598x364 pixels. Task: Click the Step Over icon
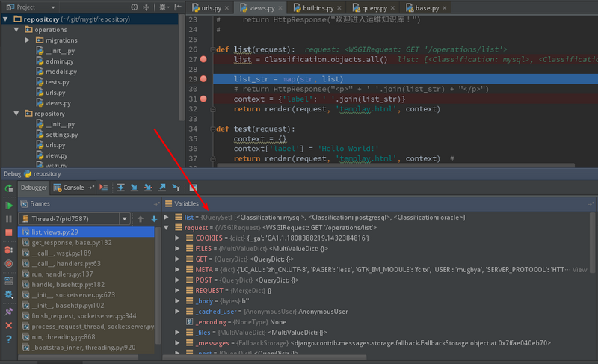click(120, 188)
